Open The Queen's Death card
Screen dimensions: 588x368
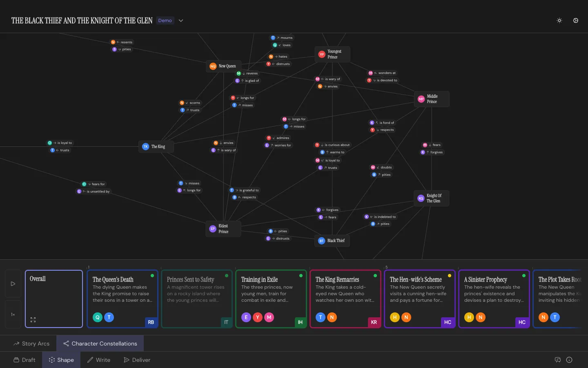(122, 299)
